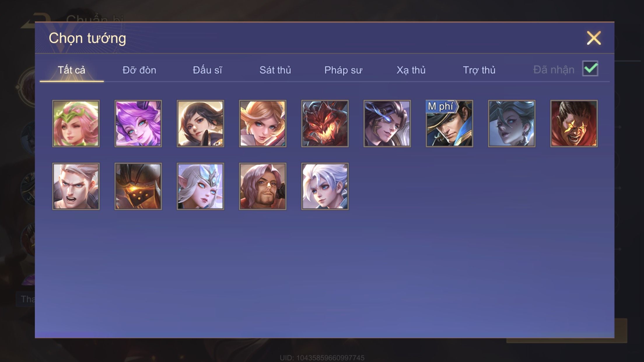644x362 pixels.
Task: Switch to the 'Đỡ đòn' tab
Action: (139, 70)
